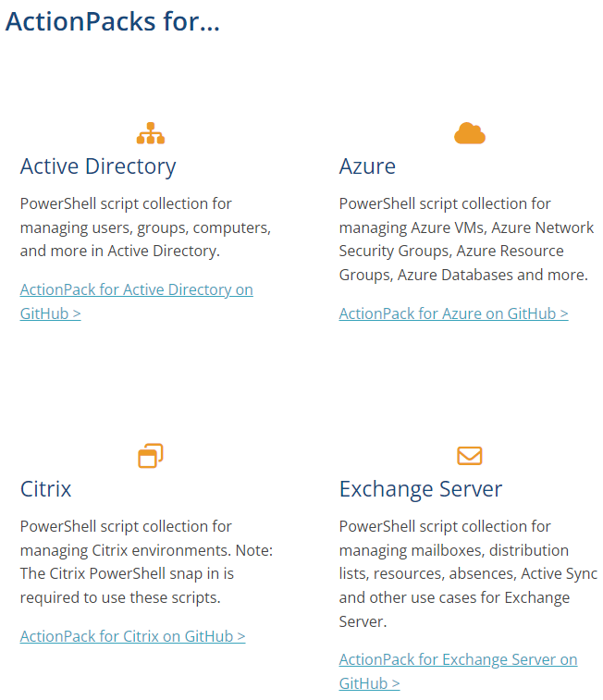Open ActionPack for Active Directory on GitHub link
The image size is (603, 700).
136,301
